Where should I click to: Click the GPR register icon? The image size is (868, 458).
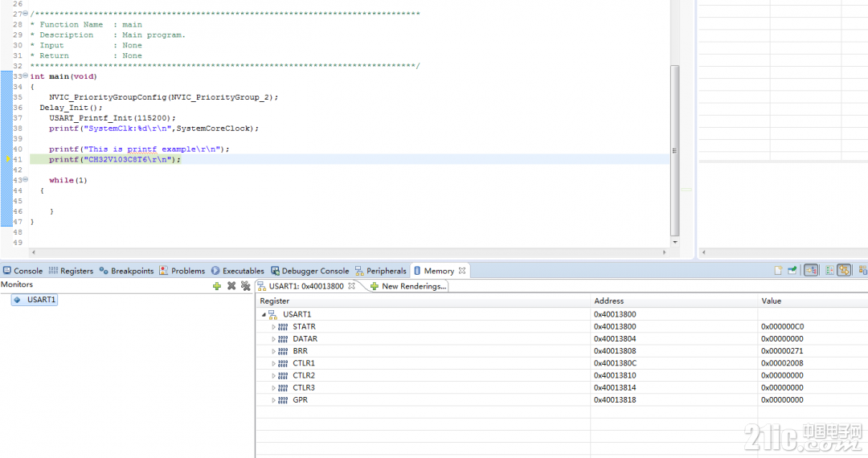283,400
